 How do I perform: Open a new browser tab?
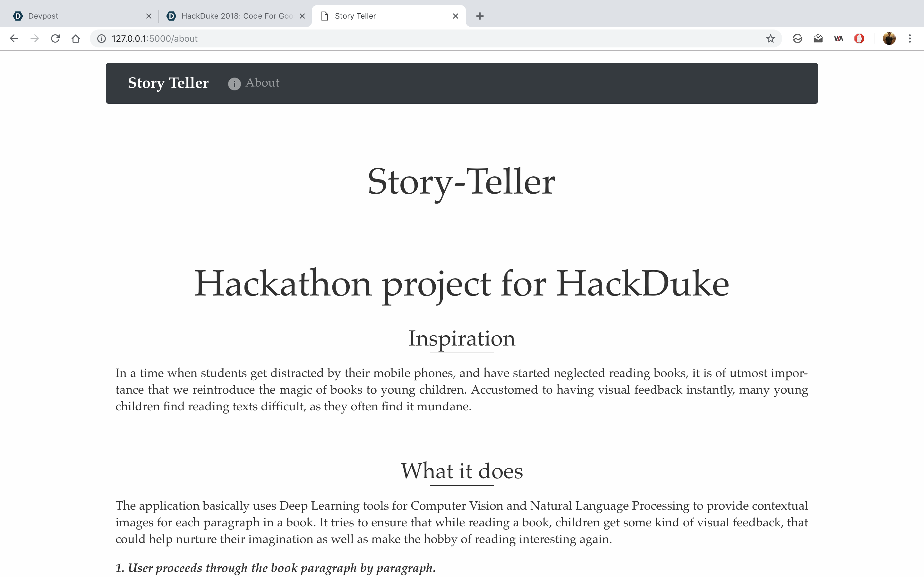click(x=480, y=16)
